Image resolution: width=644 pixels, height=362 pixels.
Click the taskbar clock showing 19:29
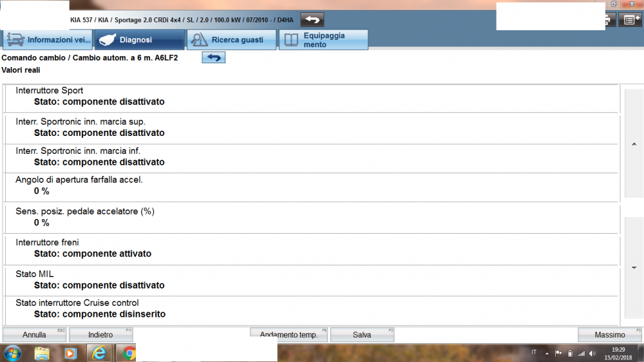(618, 354)
